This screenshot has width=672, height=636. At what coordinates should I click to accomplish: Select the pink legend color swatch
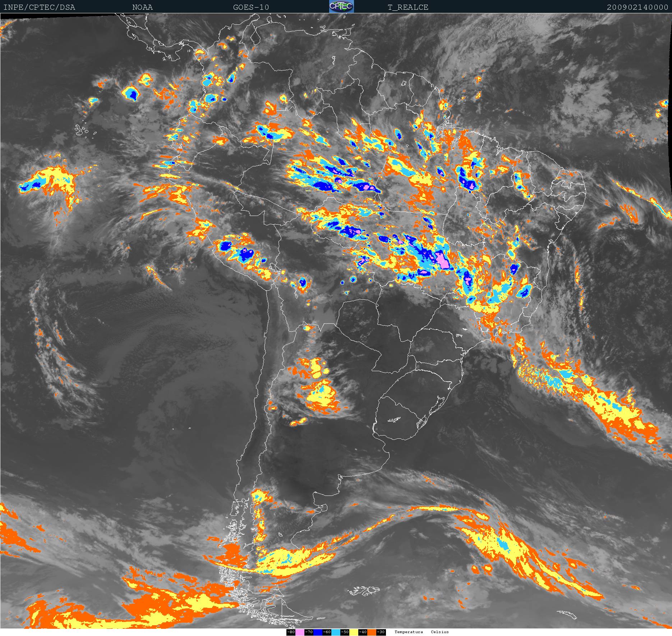300,632
